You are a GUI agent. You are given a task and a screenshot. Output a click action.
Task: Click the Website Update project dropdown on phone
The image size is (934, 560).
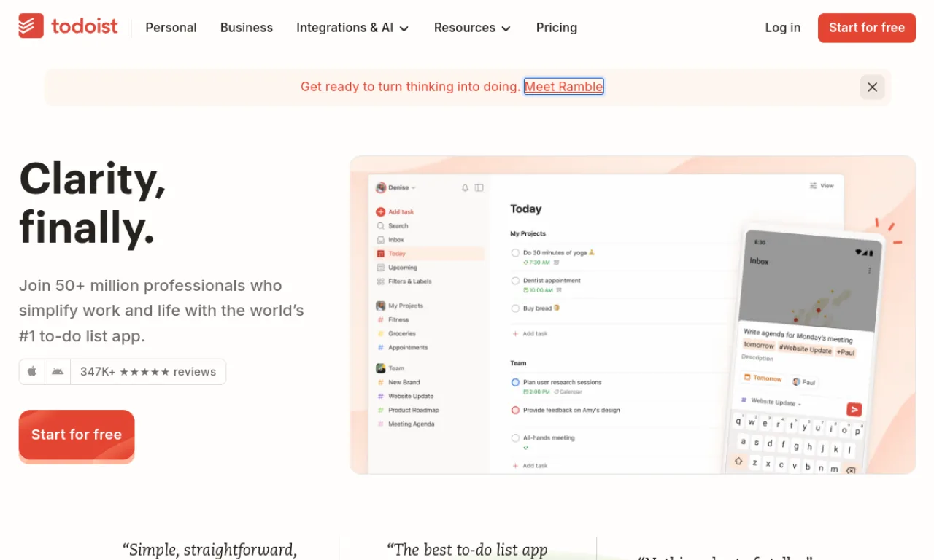[771, 402]
